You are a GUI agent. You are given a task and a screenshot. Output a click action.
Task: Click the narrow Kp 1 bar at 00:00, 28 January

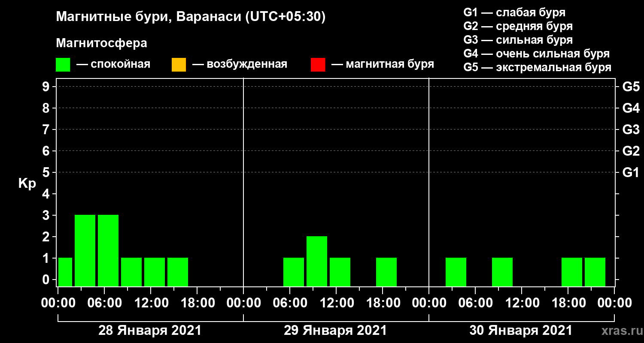pyautogui.click(x=65, y=272)
